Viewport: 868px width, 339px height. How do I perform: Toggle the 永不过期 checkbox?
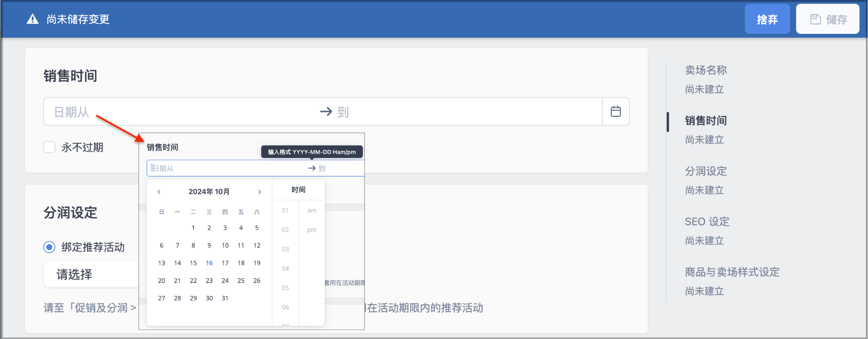click(50, 147)
